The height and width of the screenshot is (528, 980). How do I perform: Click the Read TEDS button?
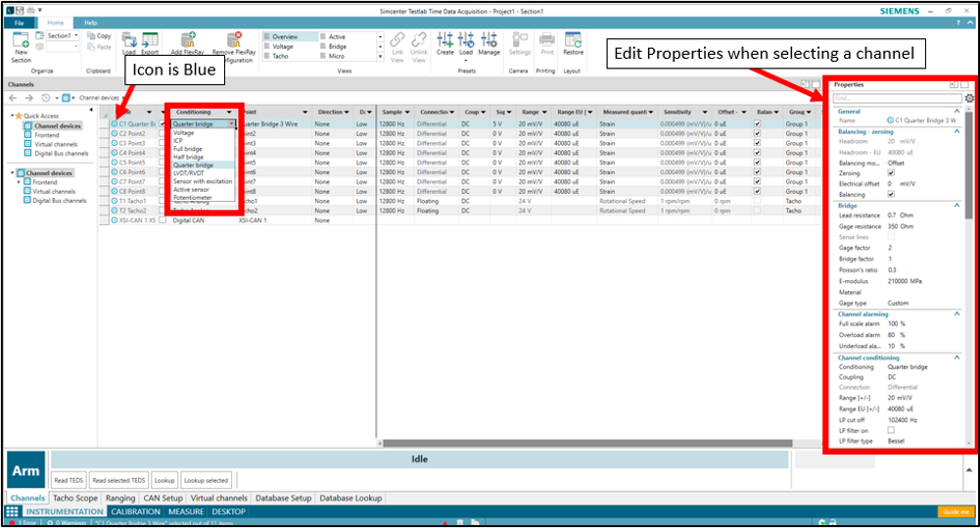69,480
